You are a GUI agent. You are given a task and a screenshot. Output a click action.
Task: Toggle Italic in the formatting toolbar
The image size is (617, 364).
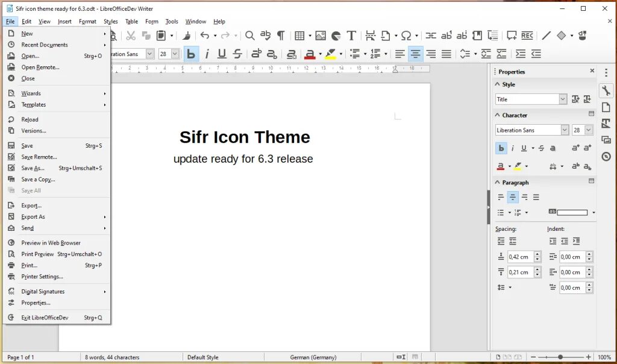(x=207, y=54)
